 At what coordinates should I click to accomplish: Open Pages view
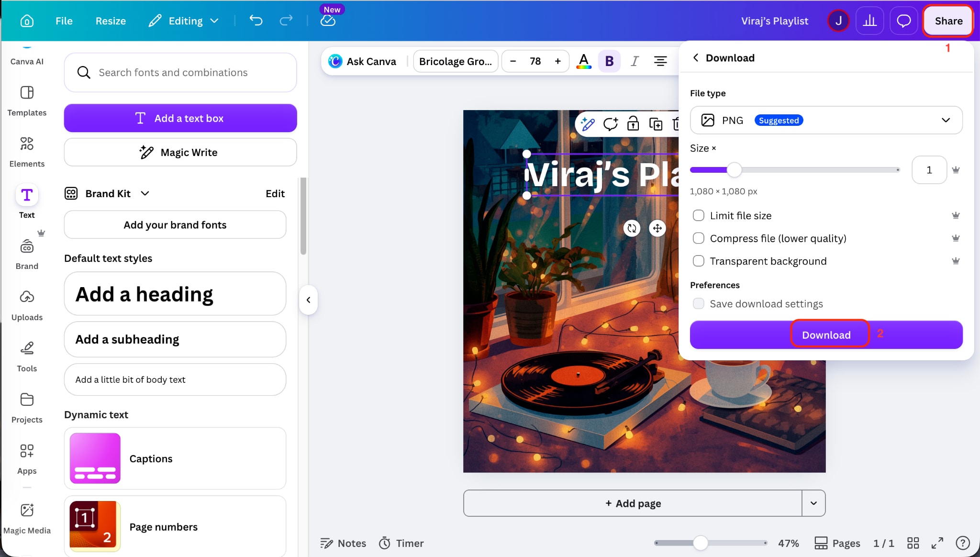tap(837, 543)
